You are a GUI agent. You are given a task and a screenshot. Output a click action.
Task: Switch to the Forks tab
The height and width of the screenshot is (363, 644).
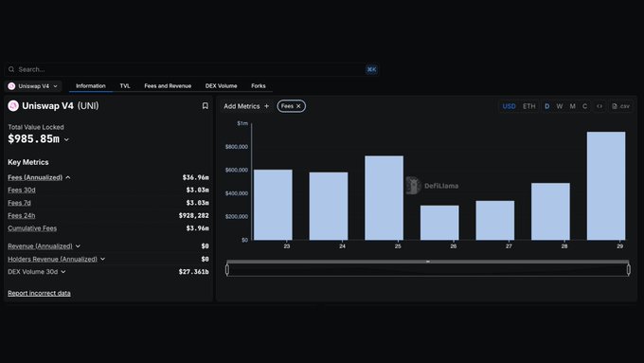click(259, 86)
